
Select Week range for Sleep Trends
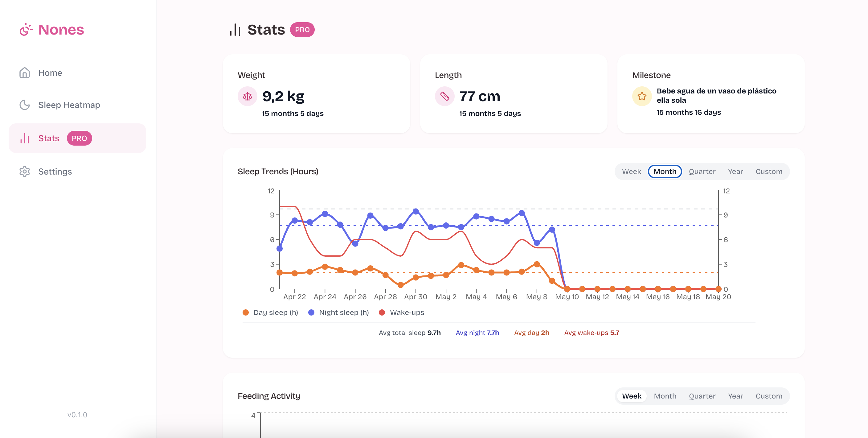[x=631, y=171]
